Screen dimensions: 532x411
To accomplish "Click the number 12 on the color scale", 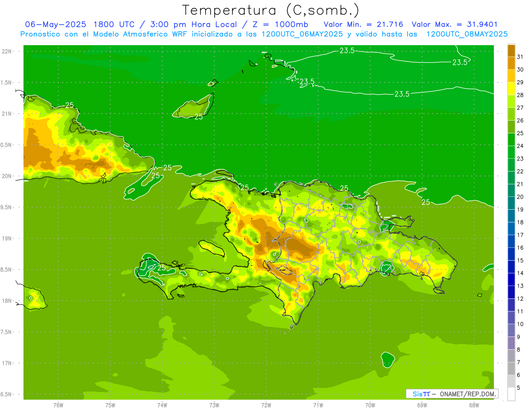I will click(520, 299).
